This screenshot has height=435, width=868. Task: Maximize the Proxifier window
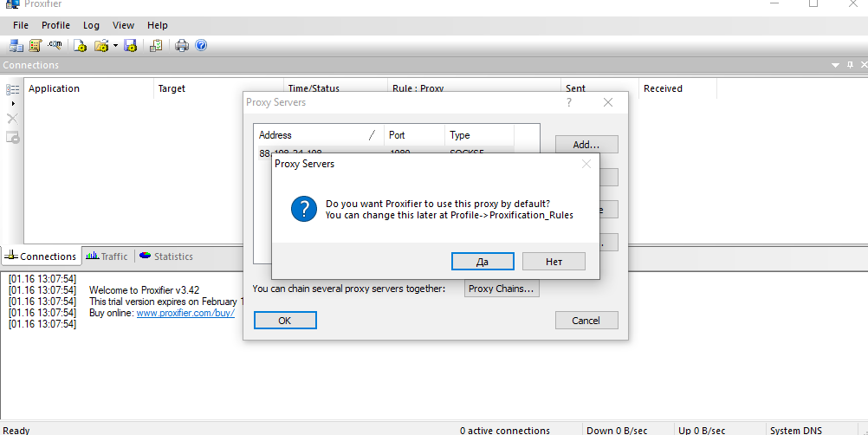click(813, 3)
